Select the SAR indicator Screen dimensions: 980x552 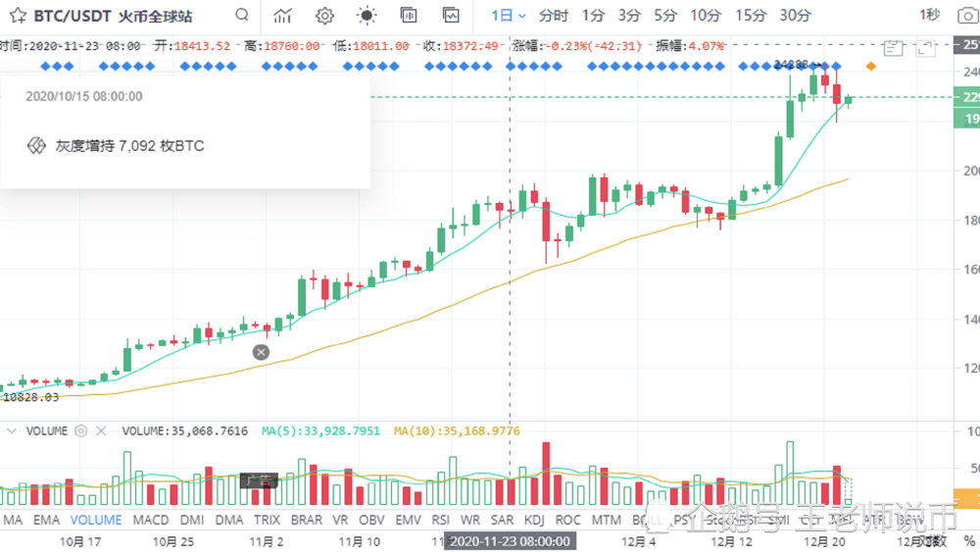(502, 520)
